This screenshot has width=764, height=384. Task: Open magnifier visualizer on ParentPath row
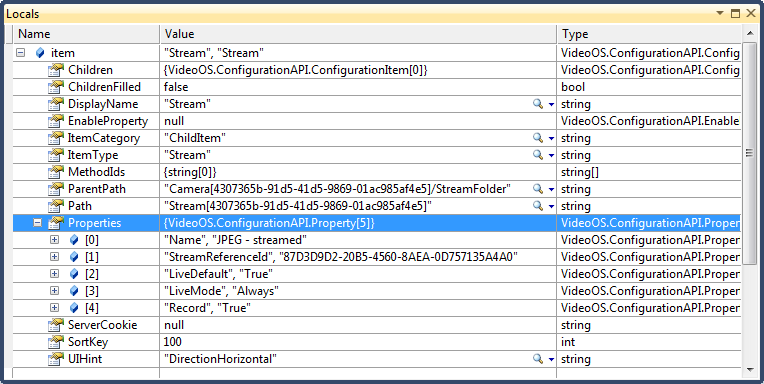tap(538, 189)
